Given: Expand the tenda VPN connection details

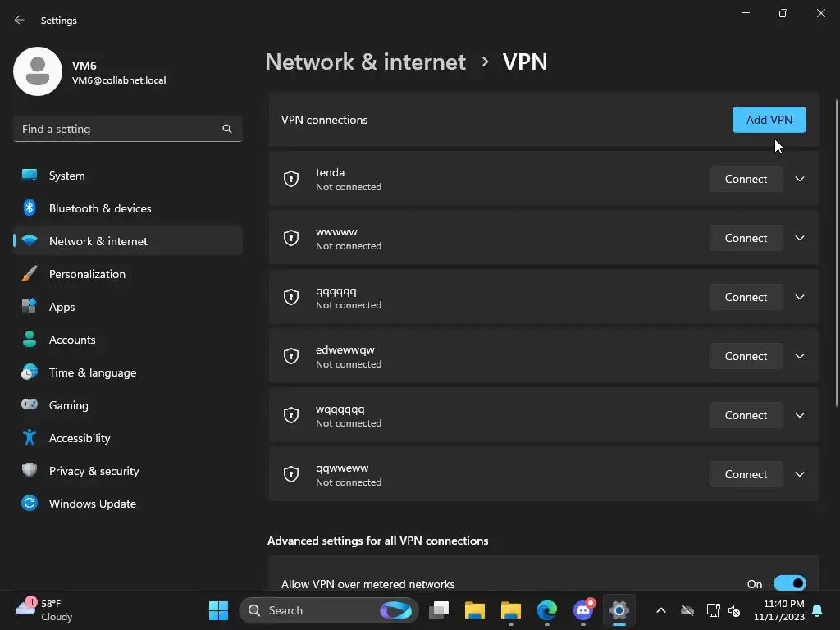Looking at the screenshot, I should (x=800, y=179).
